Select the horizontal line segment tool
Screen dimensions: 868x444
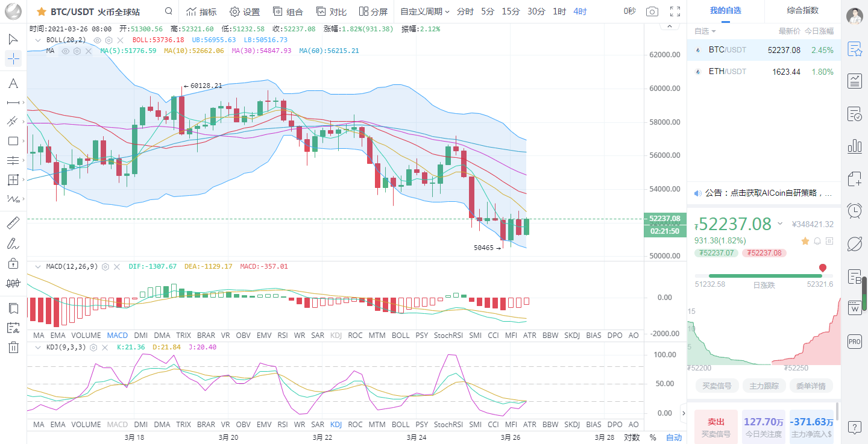click(x=13, y=102)
